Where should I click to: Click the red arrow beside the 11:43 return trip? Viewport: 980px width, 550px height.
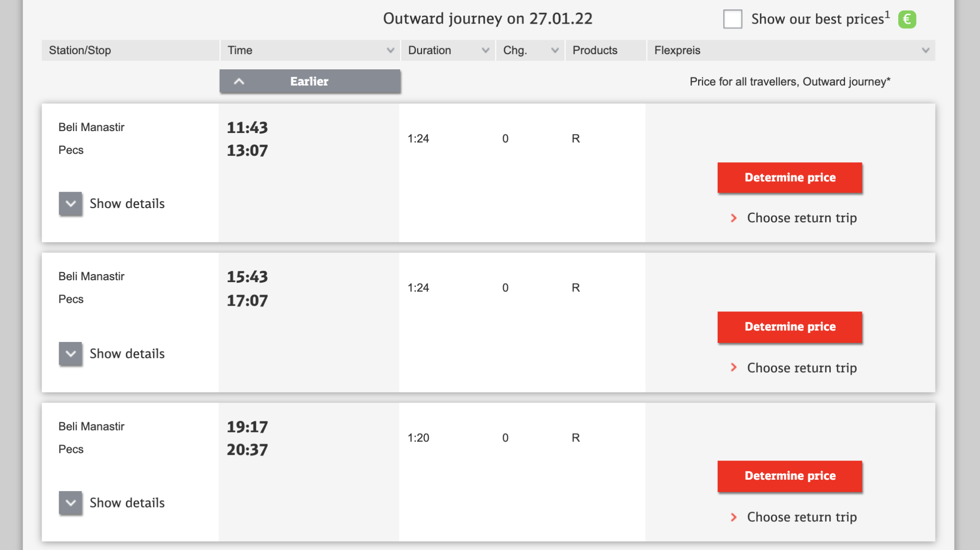click(734, 218)
